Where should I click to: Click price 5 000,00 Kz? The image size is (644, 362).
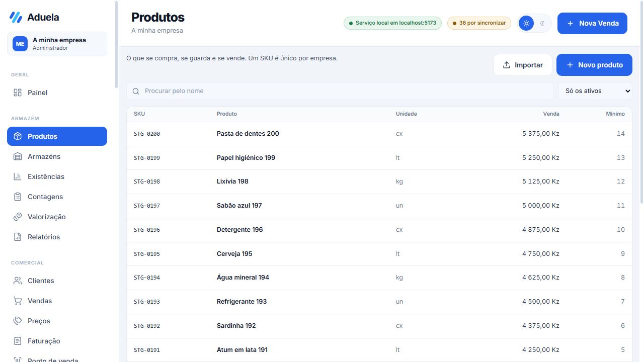pyautogui.click(x=541, y=206)
